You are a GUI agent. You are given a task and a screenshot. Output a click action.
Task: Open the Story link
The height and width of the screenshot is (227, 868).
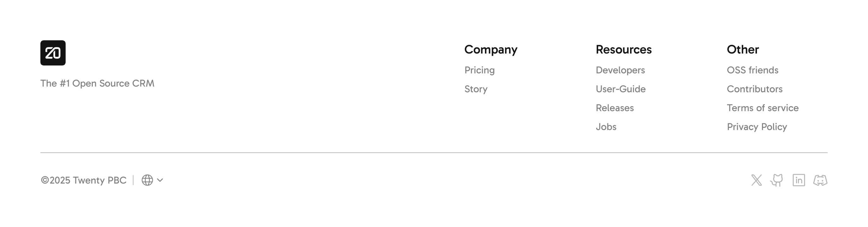[475, 89]
